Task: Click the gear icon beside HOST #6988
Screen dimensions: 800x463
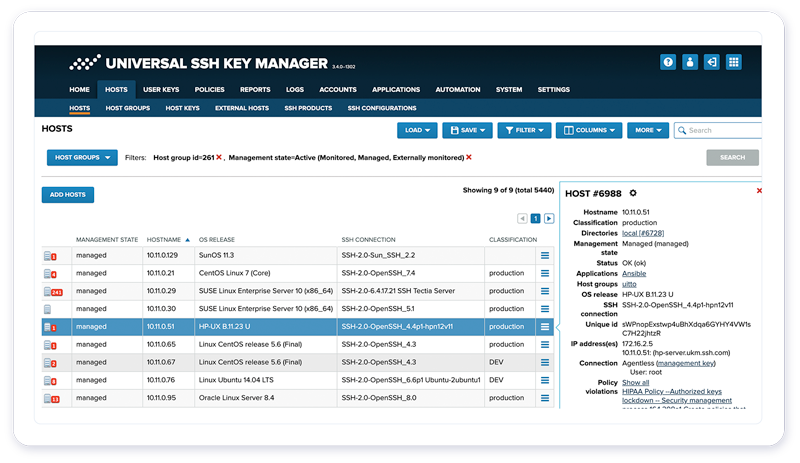Action: coord(633,193)
